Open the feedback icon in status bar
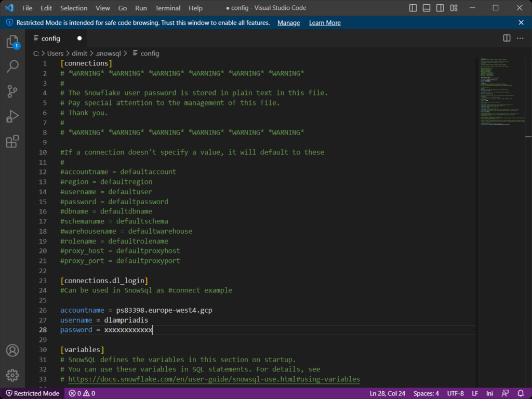Viewport: 532px width, 399px height. tap(505, 393)
